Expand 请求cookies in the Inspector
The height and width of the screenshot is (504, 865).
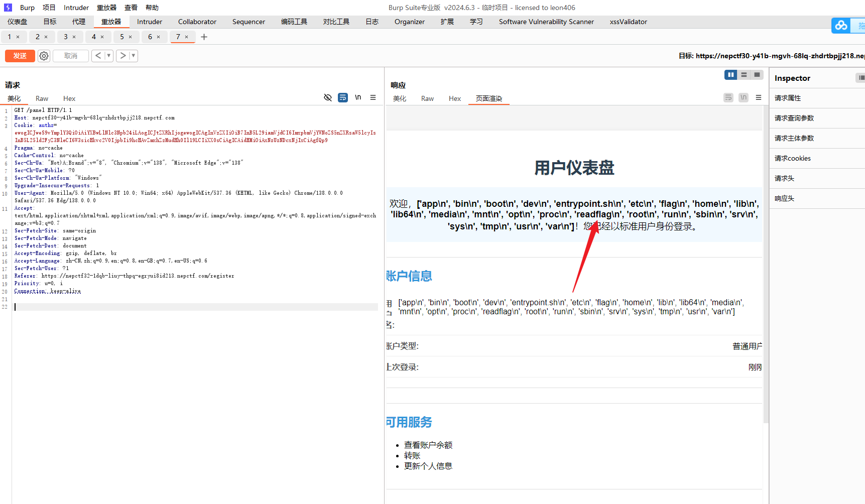click(792, 158)
